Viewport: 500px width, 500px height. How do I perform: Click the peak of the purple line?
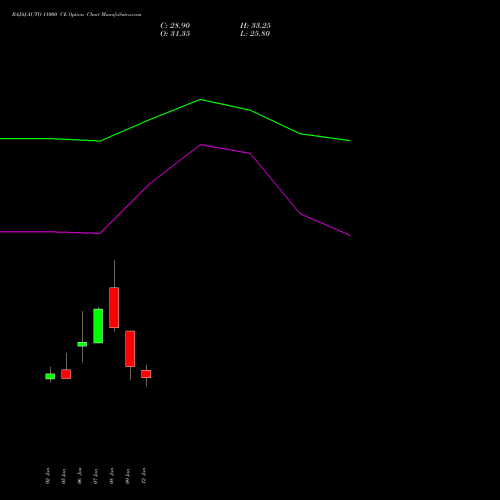[x=200, y=145]
